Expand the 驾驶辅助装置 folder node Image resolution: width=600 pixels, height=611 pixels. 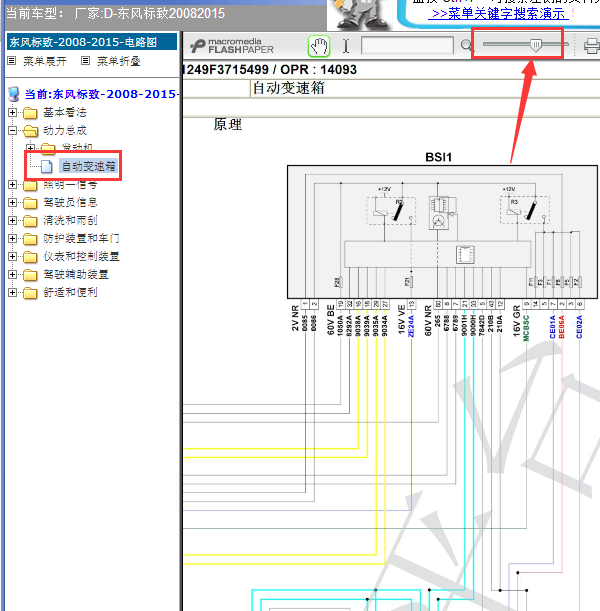click(x=12, y=274)
